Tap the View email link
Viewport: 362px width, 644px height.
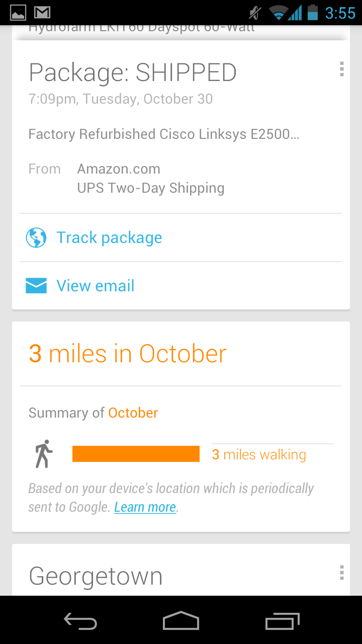click(96, 286)
